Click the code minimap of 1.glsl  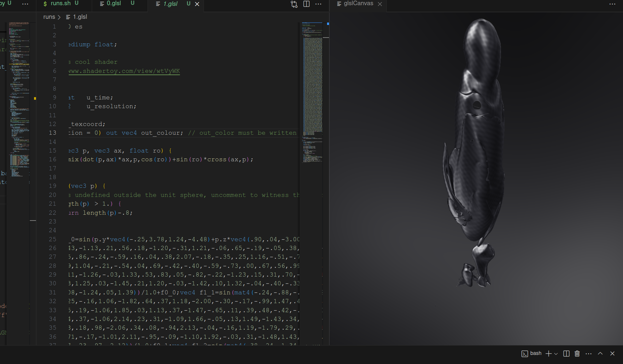(312, 92)
